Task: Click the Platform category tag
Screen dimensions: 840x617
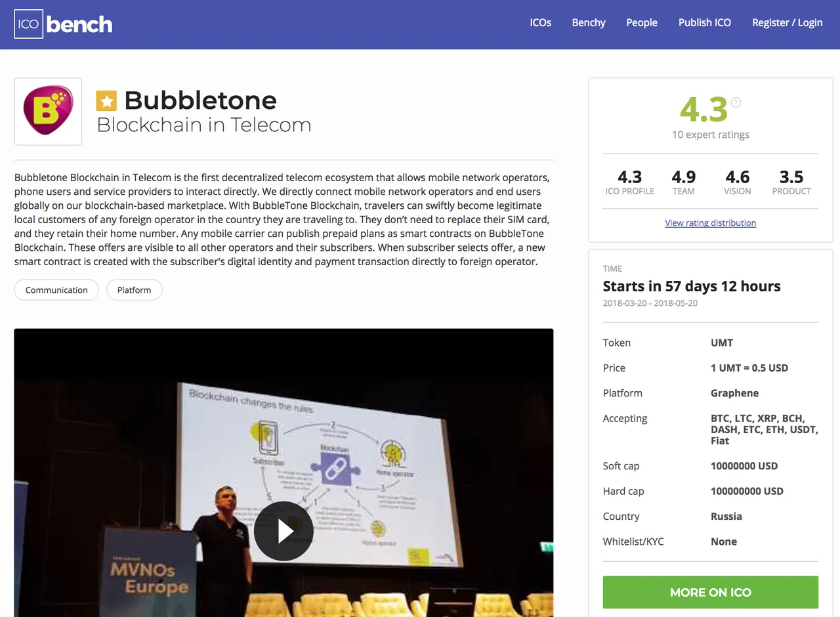Action: point(134,290)
